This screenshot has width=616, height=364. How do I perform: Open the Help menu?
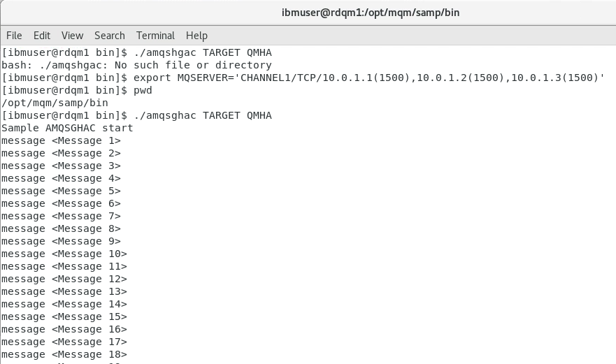click(x=196, y=36)
